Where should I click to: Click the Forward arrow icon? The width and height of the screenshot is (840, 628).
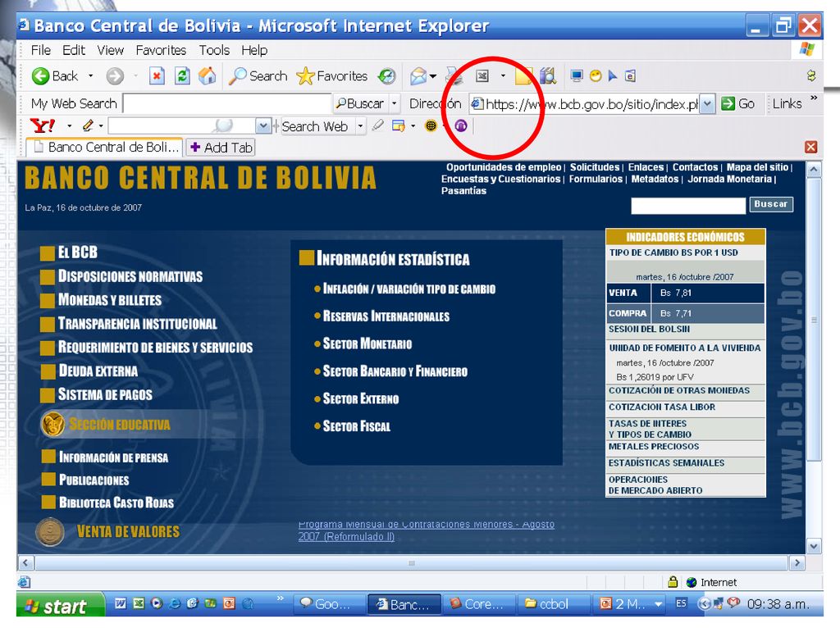pos(115,76)
